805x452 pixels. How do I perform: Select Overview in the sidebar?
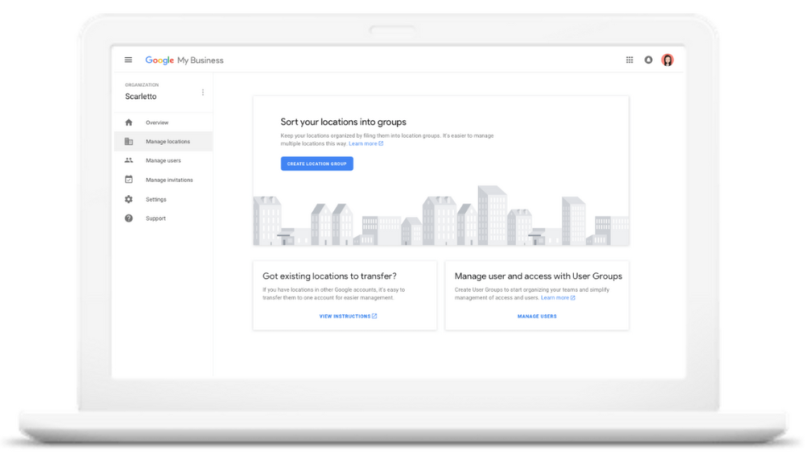(157, 122)
